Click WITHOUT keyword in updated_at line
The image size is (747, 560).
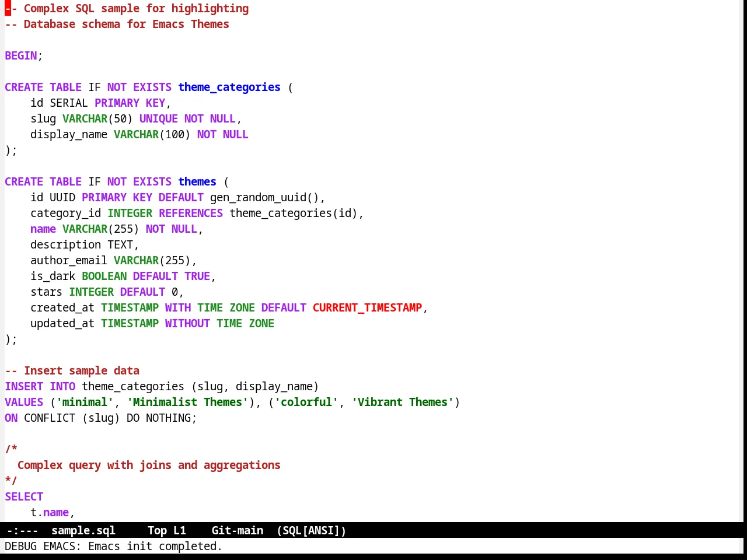coord(187,323)
